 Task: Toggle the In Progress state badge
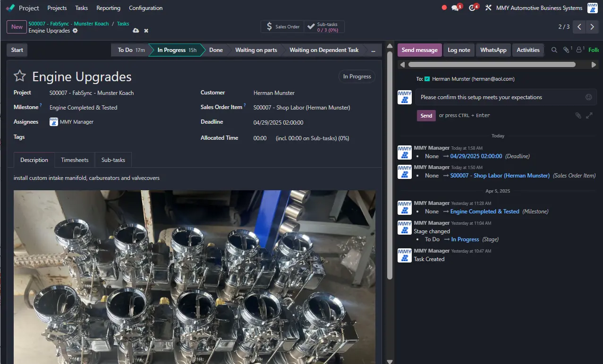coord(357,76)
